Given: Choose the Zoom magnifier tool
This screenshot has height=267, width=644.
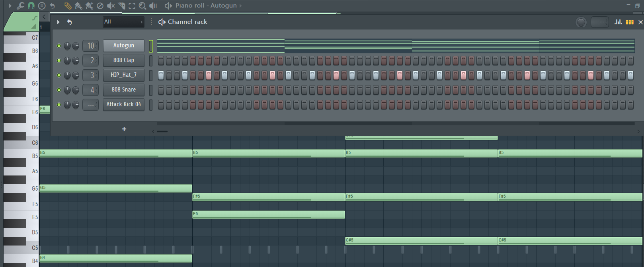Looking at the screenshot, I should click(x=142, y=6).
